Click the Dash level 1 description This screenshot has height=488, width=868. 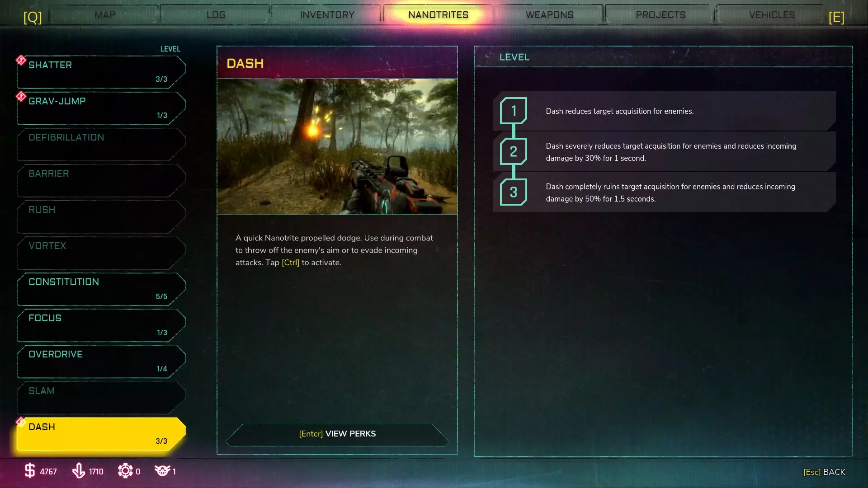tap(619, 111)
